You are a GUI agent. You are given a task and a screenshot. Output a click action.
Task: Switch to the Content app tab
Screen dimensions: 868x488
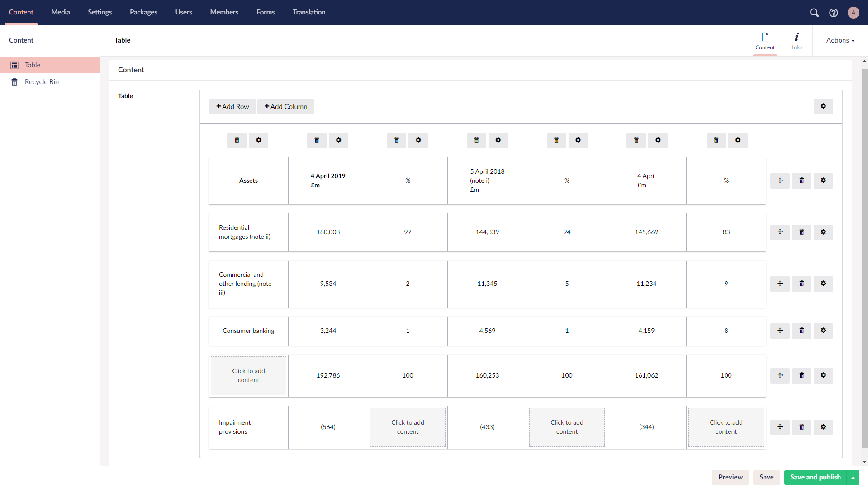coord(765,41)
